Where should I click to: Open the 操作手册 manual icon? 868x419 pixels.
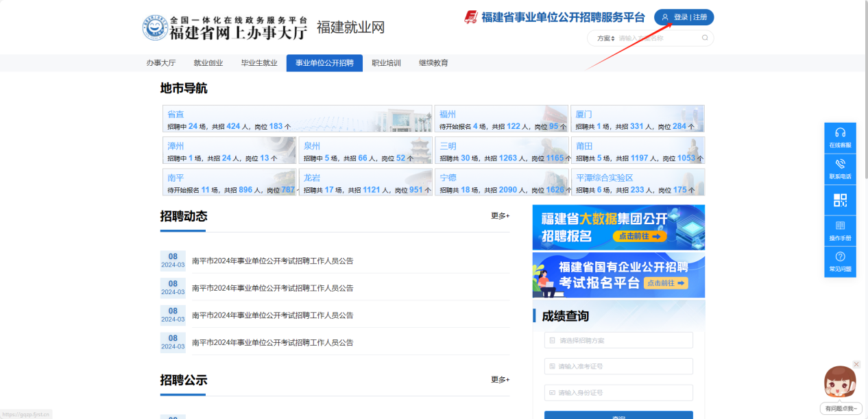tap(840, 230)
